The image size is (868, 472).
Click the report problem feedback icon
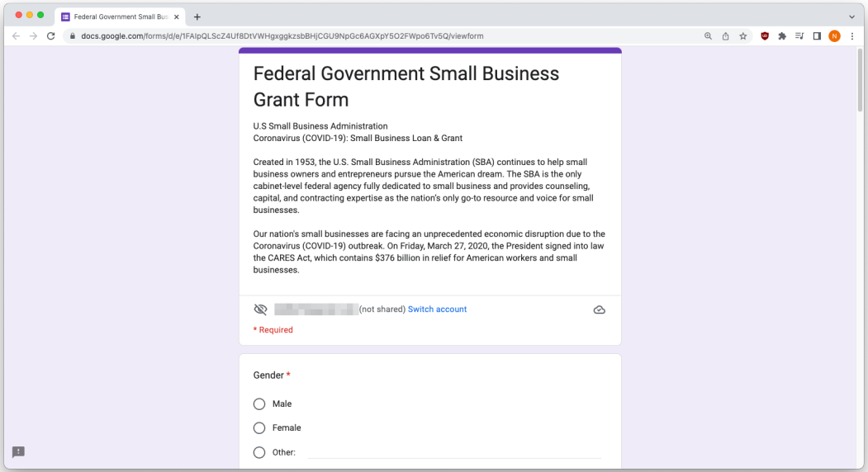coord(18,451)
